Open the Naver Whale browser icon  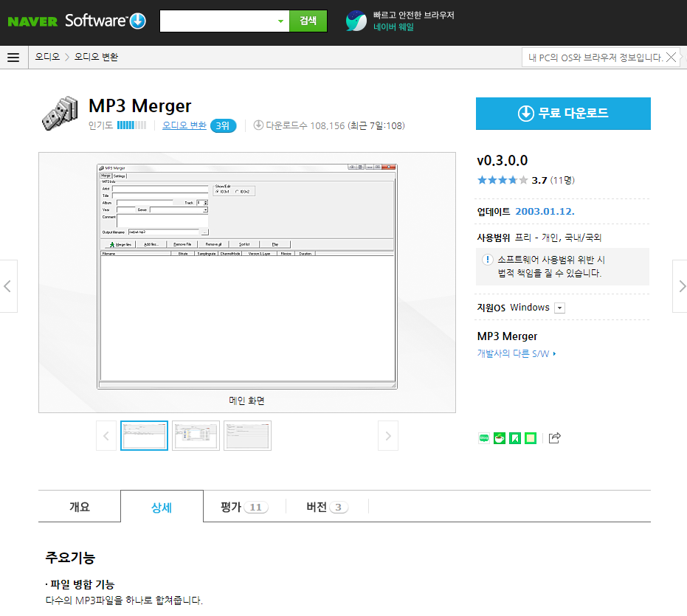point(356,21)
